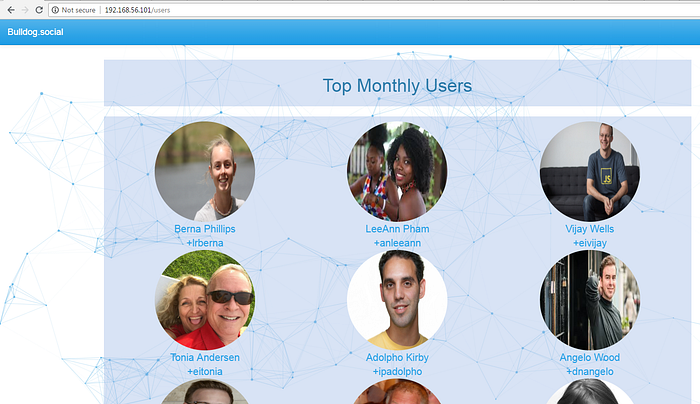This screenshot has height=404, width=700.
Task: Select the Berna Phillips name link
Action: coord(205,229)
